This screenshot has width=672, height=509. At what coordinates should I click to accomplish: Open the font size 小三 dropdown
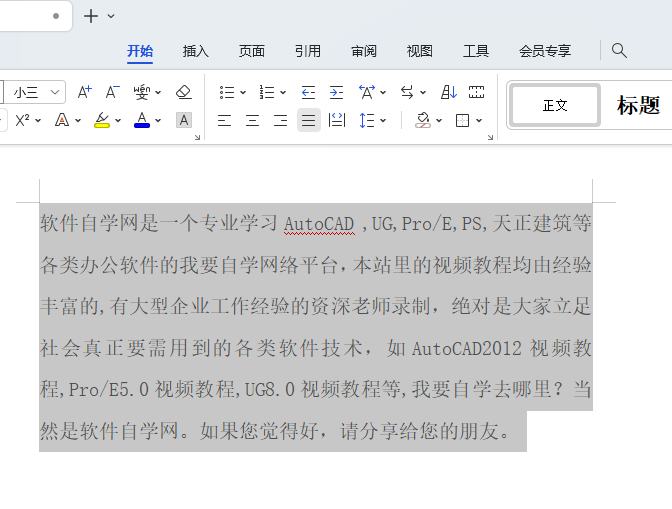pyautogui.click(x=54, y=92)
